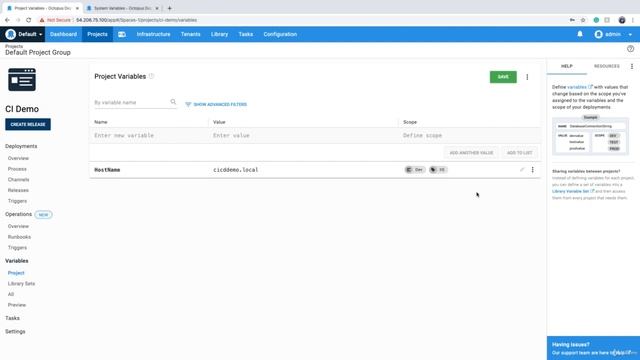Click the browser back arrow
Viewport: 640px width, 360px height.
[x=7, y=20]
